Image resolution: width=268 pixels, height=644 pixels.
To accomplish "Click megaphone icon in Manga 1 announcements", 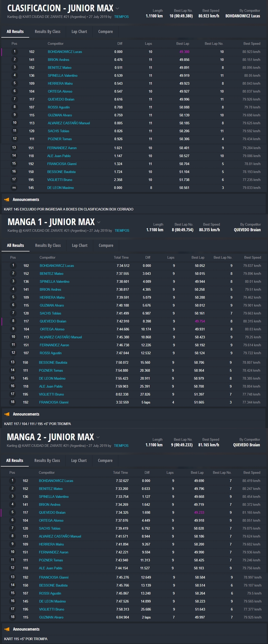I will pyautogui.click(x=7, y=414).
